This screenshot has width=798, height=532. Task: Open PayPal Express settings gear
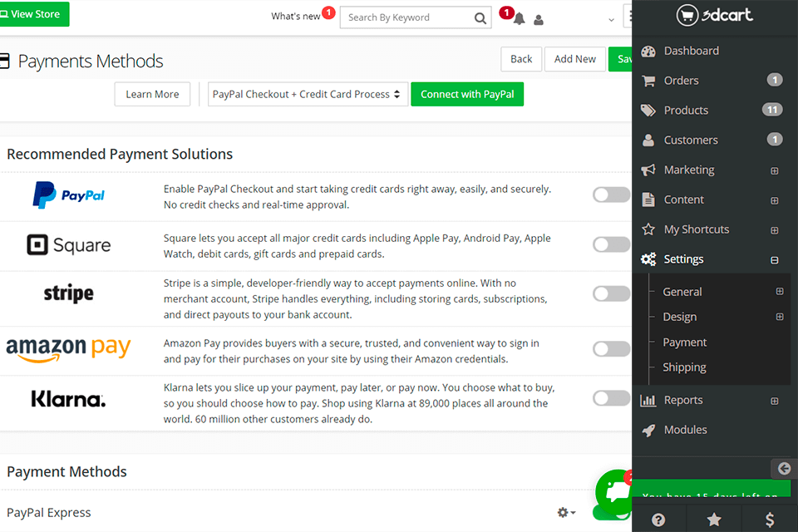click(564, 513)
